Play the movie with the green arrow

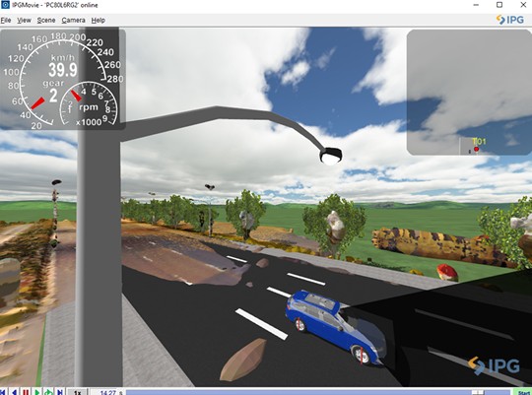tap(37, 392)
